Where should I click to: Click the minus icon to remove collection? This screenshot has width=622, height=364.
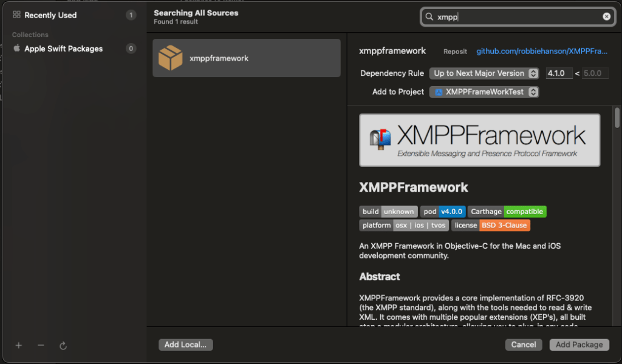pyautogui.click(x=41, y=345)
